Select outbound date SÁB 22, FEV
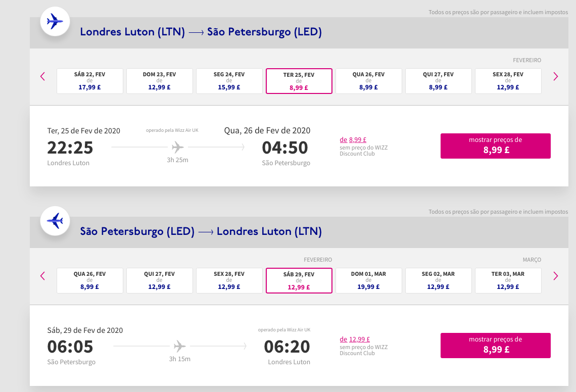Viewport: 576px width, 392px height. click(x=89, y=81)
